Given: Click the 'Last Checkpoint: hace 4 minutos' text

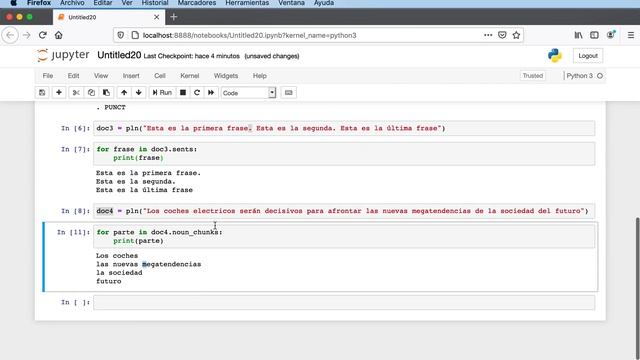Looking at the screenshot, I should [191, 56].
